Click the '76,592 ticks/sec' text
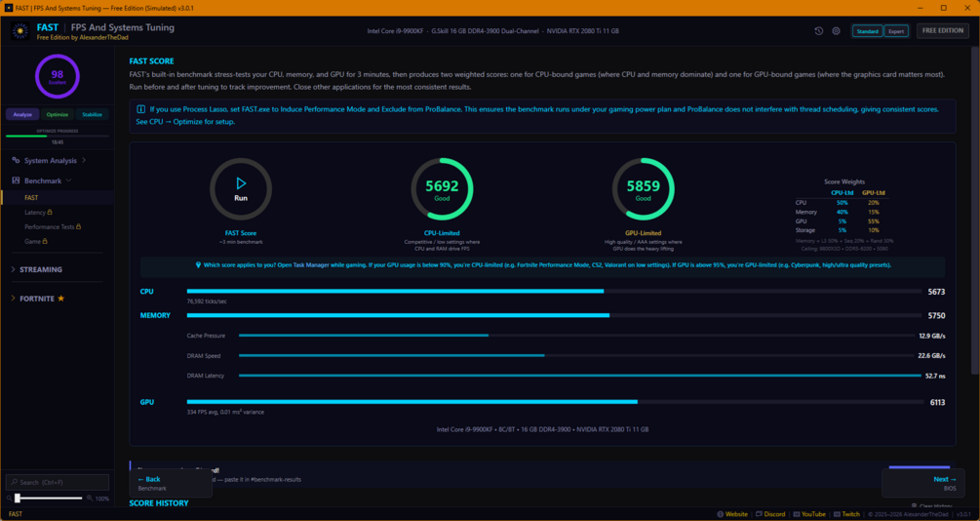The image size is (980, 521). click(x=207, y=301)
